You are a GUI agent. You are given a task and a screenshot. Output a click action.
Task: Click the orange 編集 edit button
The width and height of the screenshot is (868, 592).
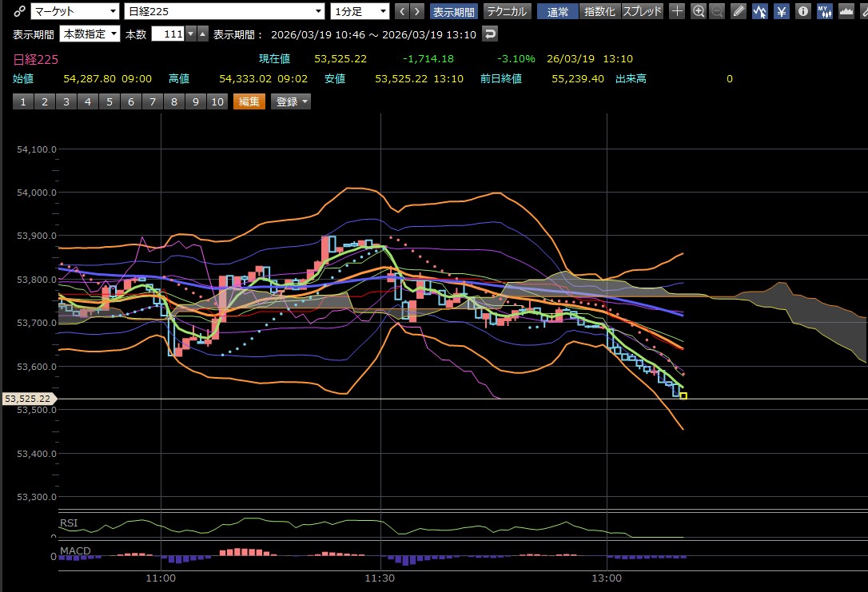[249, 101]
